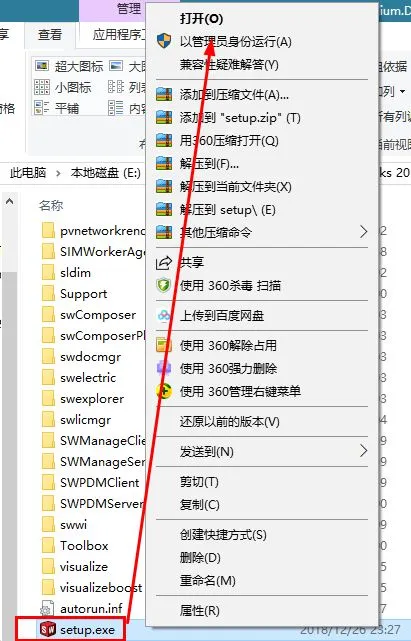This screenshot has width=411, height=641.
Task: Click the 360 force delete icon
Action: [164, 368]
